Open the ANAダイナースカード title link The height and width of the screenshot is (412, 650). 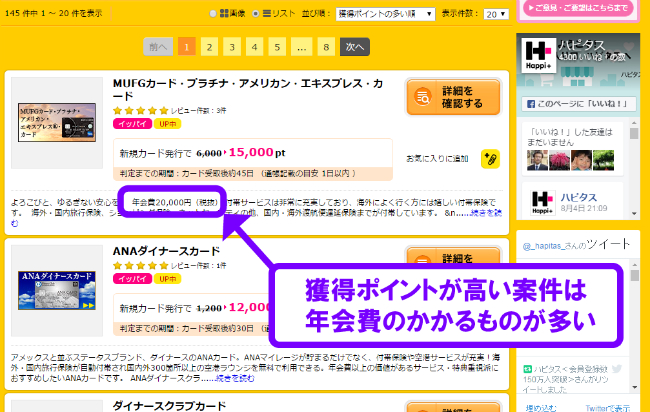[x=166, y=251]
